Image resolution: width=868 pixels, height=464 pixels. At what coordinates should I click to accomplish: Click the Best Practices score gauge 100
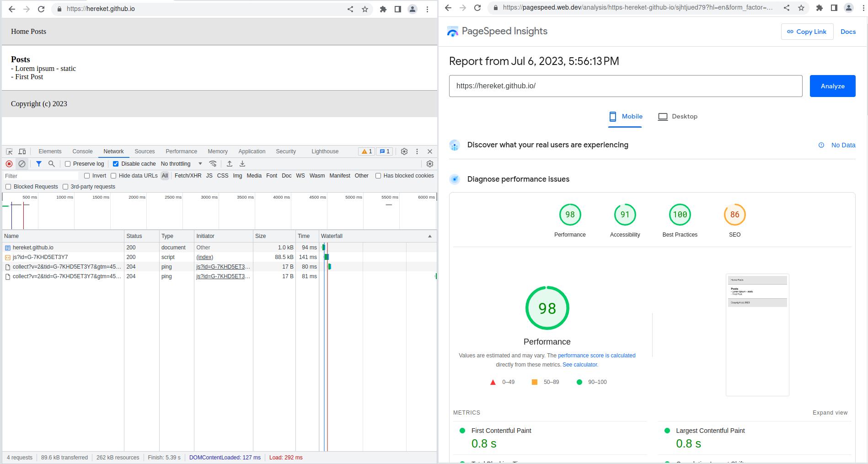[680, 215]
